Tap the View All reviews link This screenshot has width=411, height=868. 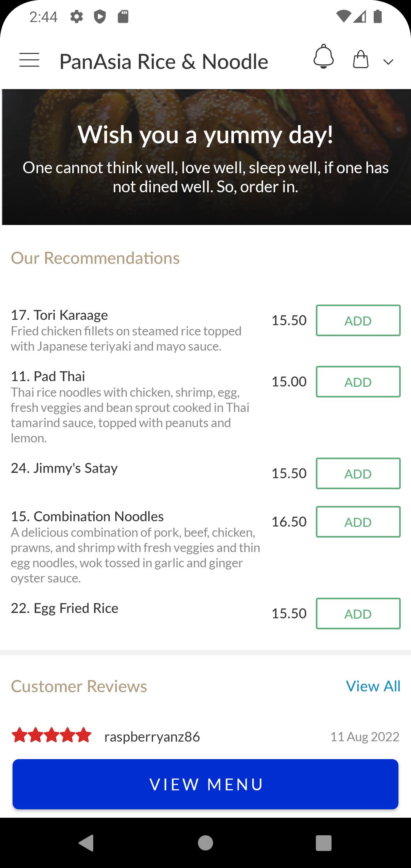point(373,686)
